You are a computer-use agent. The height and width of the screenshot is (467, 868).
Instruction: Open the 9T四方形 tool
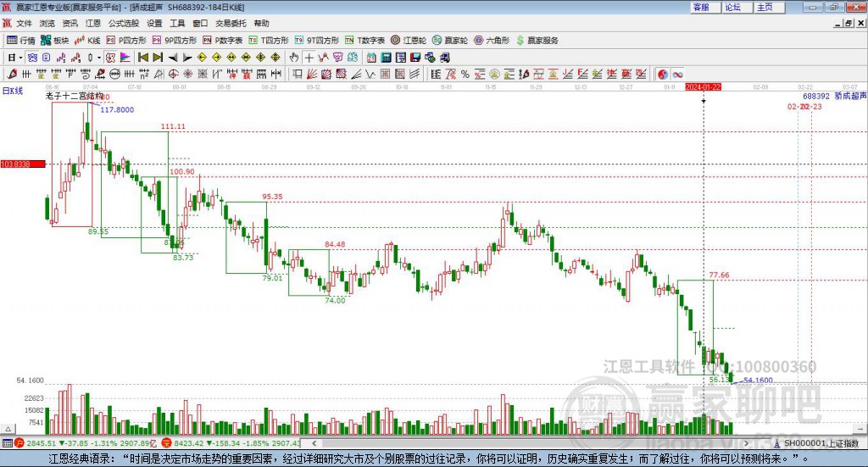point(317,41)
